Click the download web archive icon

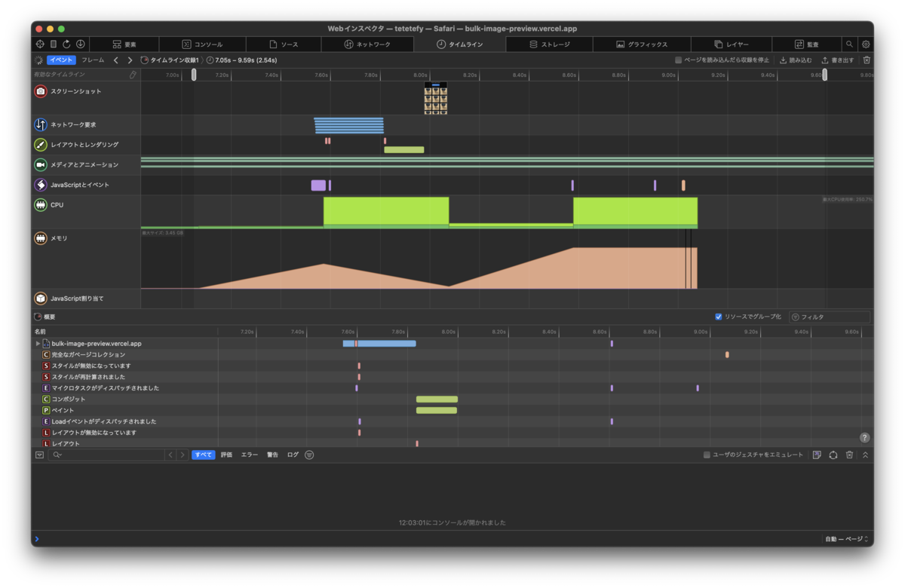click(80, 44)
